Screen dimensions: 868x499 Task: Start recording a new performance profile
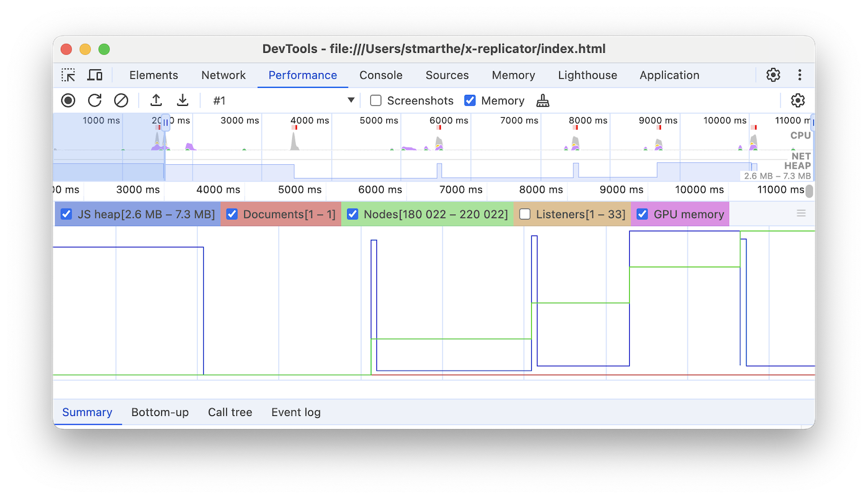click(x=68, y=100)
